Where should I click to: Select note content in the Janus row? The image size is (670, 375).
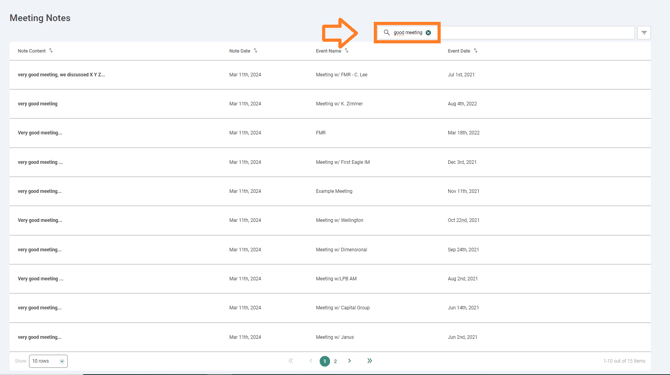pos(39,337)
